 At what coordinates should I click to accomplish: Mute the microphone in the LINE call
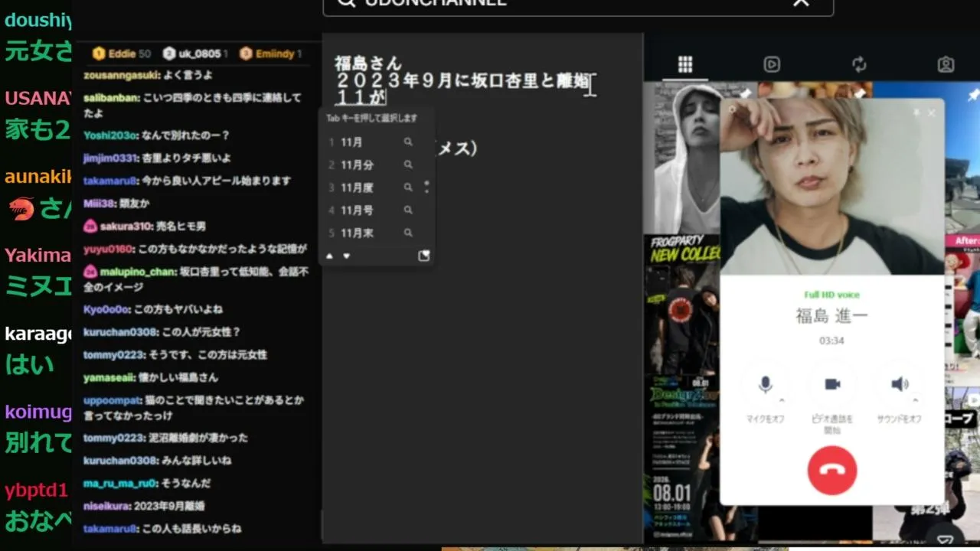[765, 385]
